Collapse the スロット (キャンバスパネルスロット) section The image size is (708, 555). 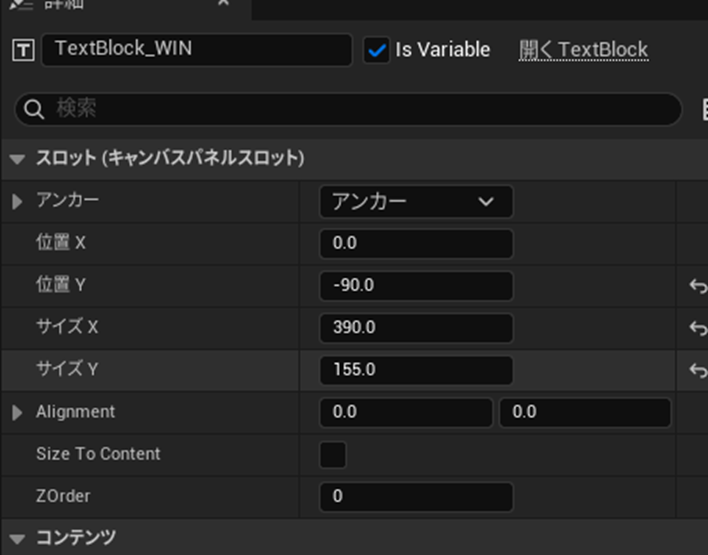point(17,158)
